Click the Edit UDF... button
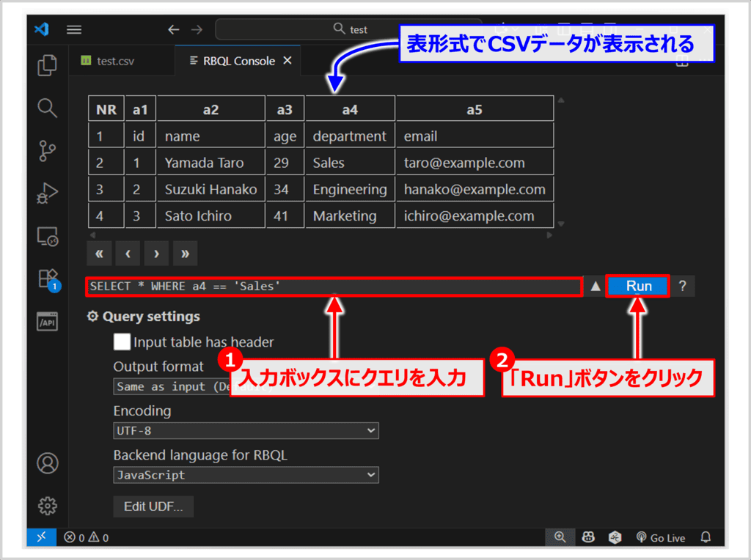Viewport: 751px width, 560px height. [153, 506]
